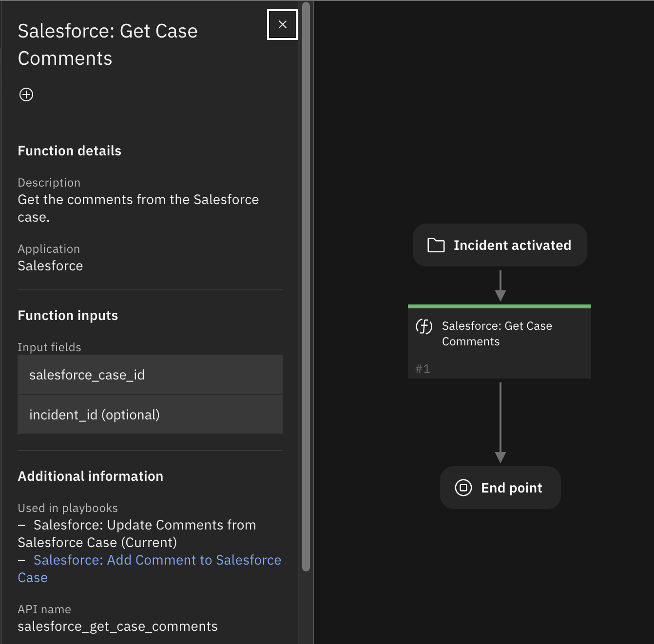Select the Incident activated node

pyautogui.click(x=500, y=245)
